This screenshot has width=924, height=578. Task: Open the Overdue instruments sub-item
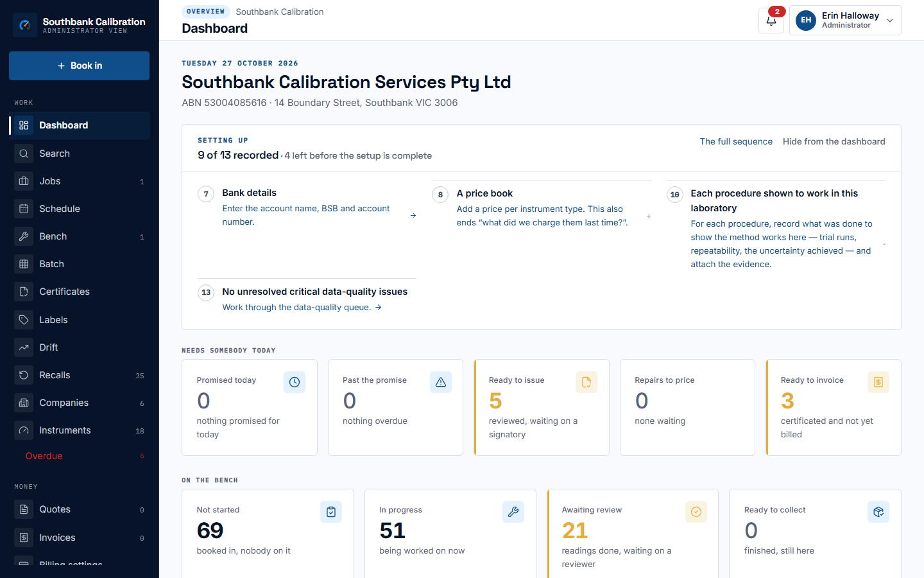point(79,456)
